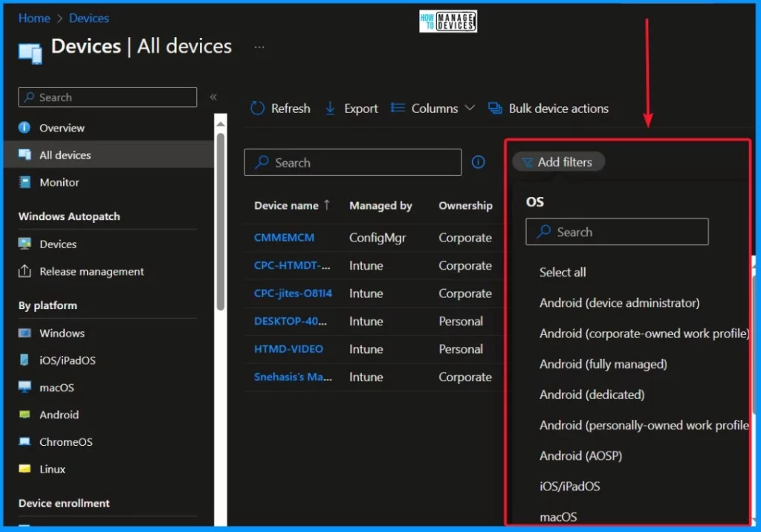Click the magnifier in sidebar search box
This screenshot has height=532, width=761.
click(29, 97)
